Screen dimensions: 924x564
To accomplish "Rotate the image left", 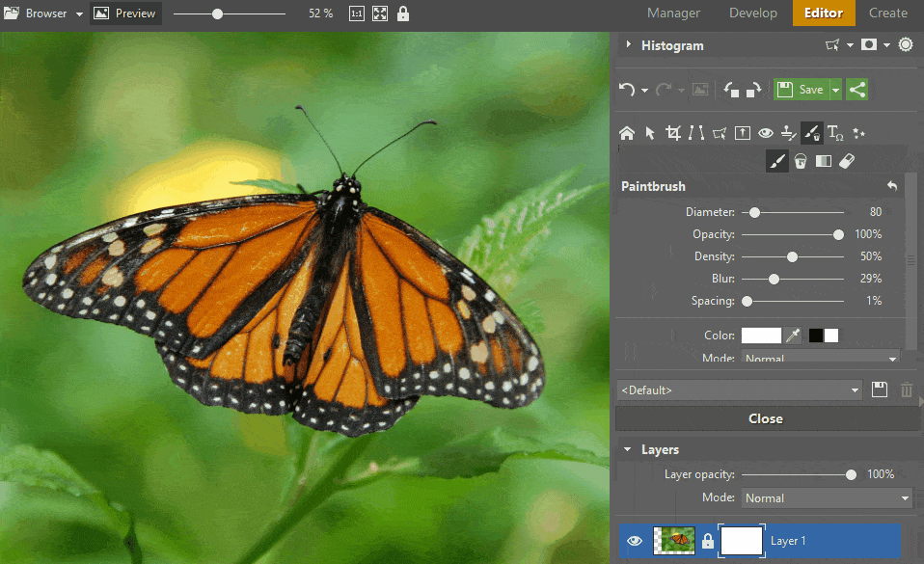I will (732, 90).
